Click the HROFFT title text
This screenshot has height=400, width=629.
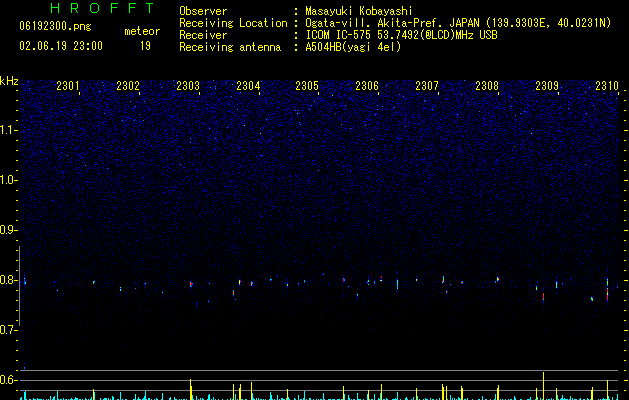[x=103, y=8]
